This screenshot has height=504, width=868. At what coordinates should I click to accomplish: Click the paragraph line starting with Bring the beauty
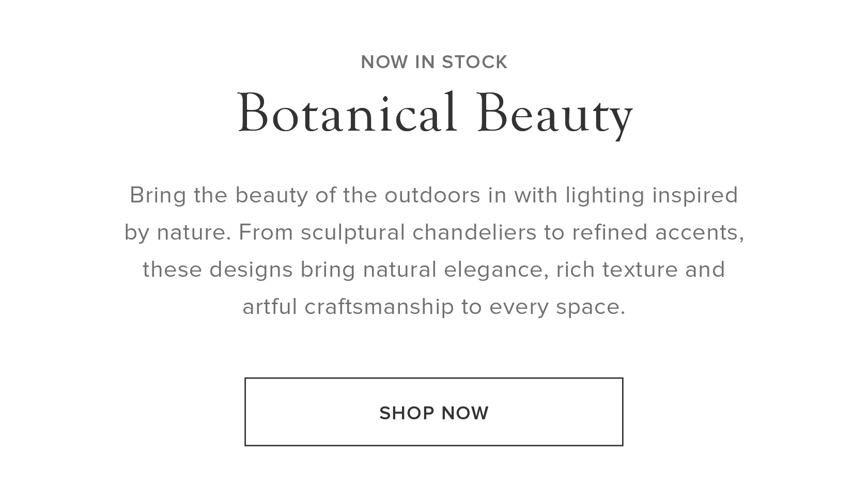pyautogui.click(x=434, y=196)
